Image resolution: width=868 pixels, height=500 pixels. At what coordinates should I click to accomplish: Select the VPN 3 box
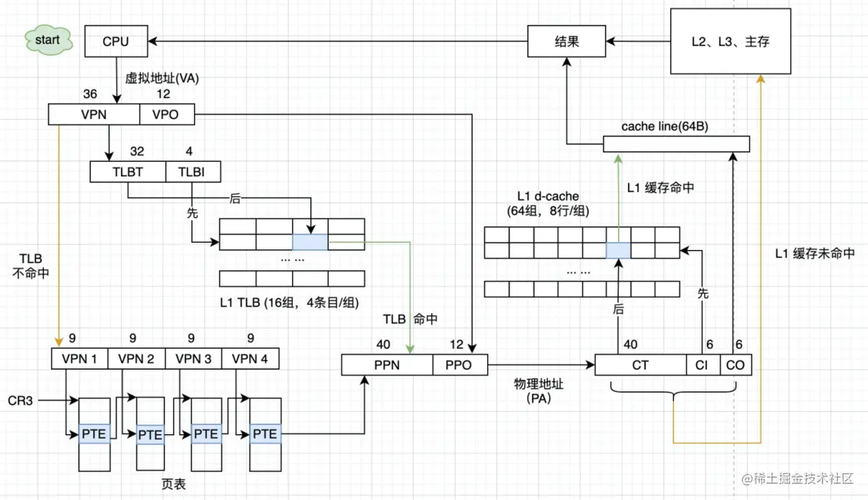193,359
